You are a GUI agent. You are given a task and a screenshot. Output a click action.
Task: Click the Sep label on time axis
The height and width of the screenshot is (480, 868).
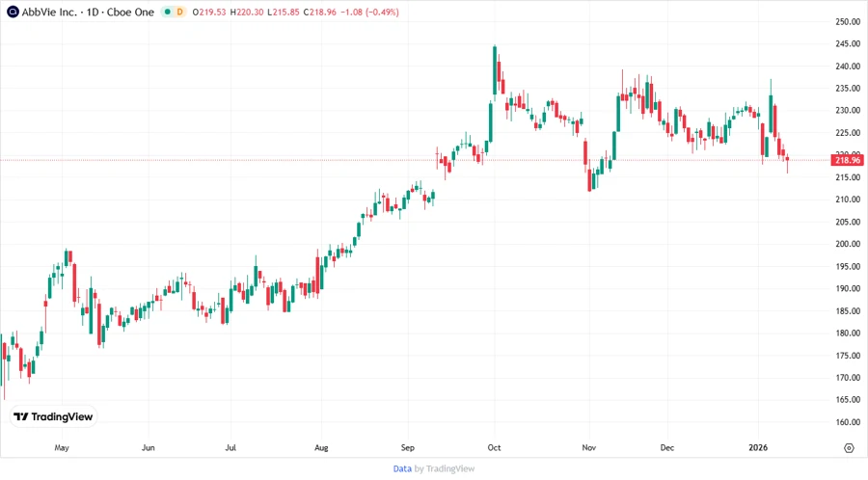[x=407, y=447]
